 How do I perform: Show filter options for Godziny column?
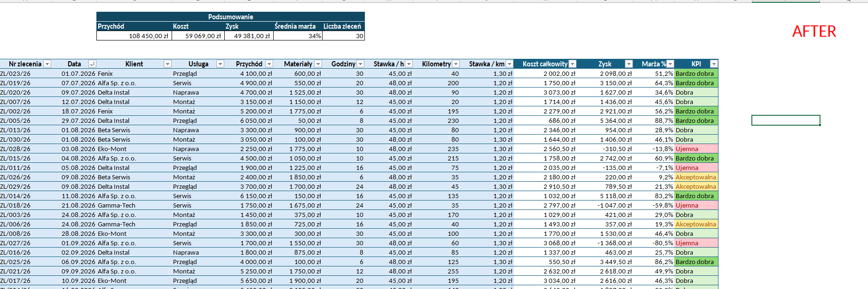pos(361,64)
